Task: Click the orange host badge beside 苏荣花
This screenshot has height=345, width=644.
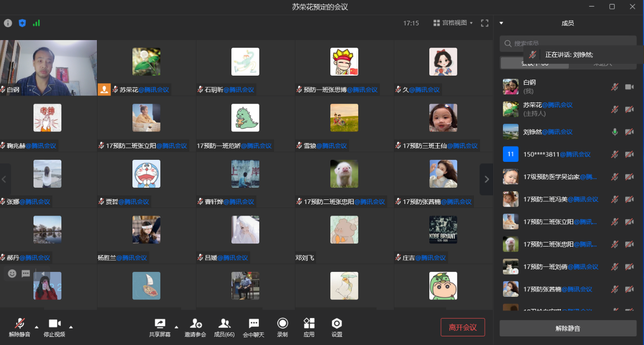Action: click(104, 90)
